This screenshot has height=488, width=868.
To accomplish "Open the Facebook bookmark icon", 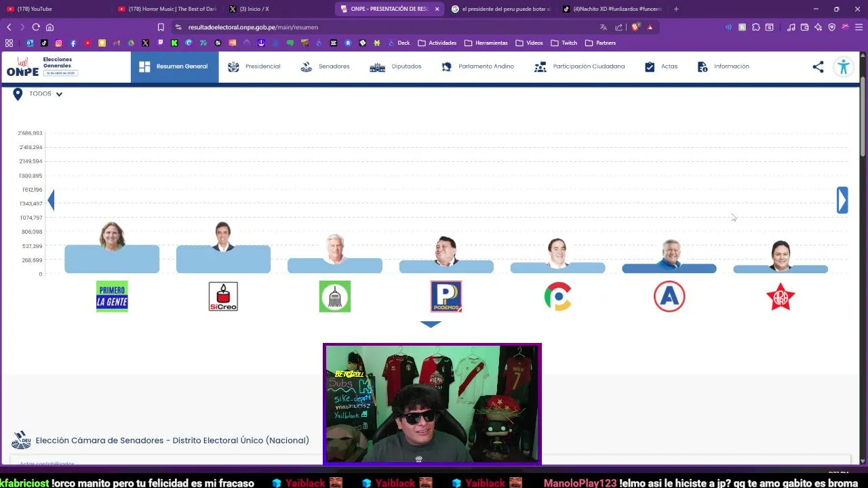I will pyautogui.click(x=73, y=43).
